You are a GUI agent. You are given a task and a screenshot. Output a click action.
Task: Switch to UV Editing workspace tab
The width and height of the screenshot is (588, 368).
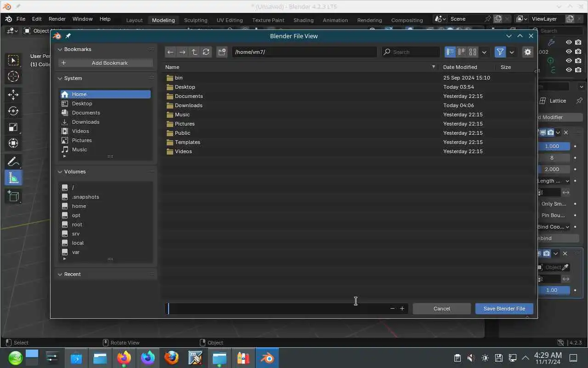pyautogui.click(x=230, y=20)
